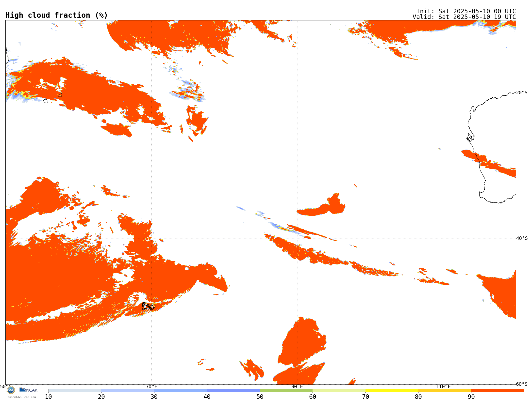Click the colorbar tick label 10
The image size is (532, 400).
[49, 397]
